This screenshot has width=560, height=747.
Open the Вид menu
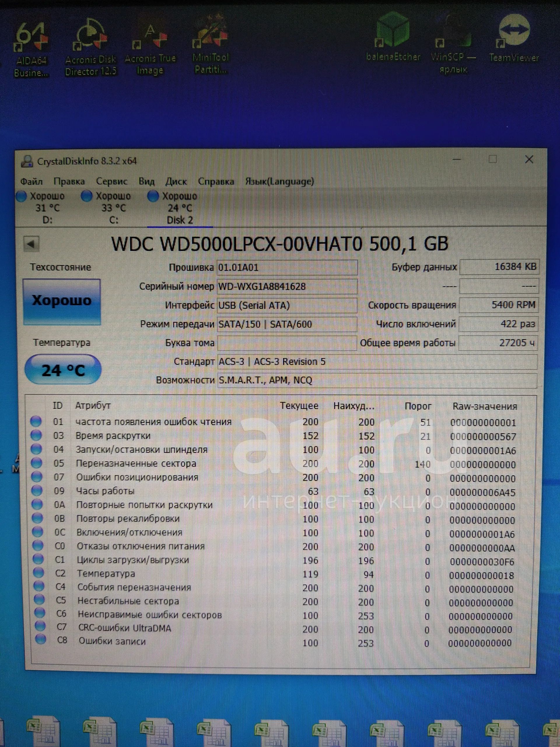click(146, 181)
